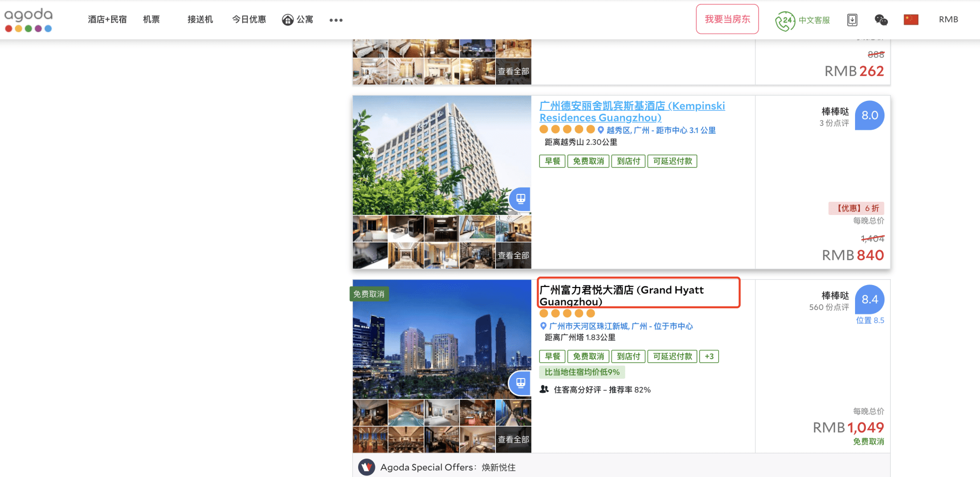
Task: Open the 公寓 apartments section
Action: pos(297,20)
